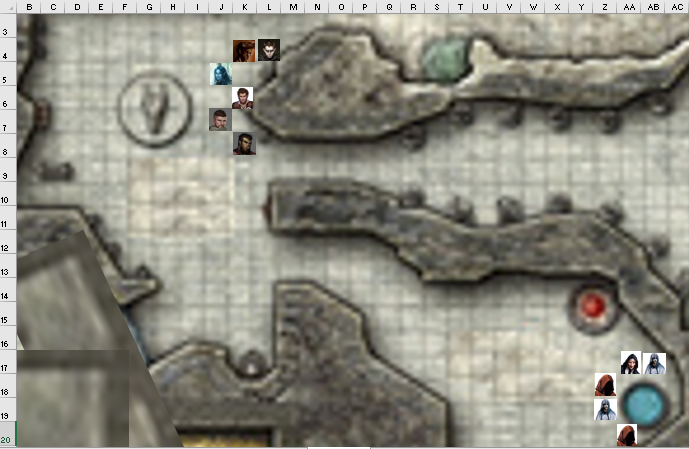
Task: Pick the bearded short-haired man token
Action: pyautogui.click(x=220, y=119)
